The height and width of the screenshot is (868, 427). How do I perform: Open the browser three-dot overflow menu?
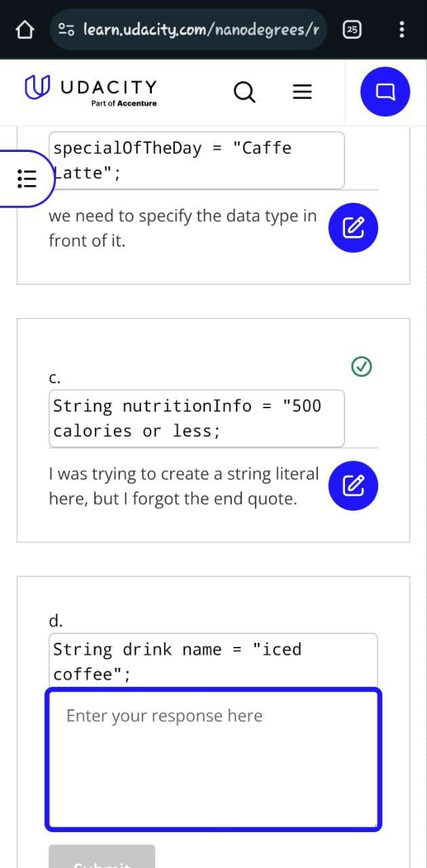coord(402,29)
